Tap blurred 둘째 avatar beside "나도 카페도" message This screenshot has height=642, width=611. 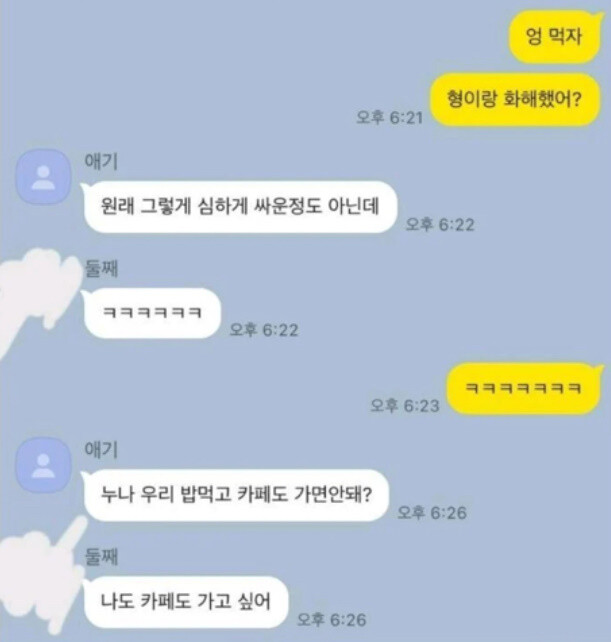(x=39, y=577)
